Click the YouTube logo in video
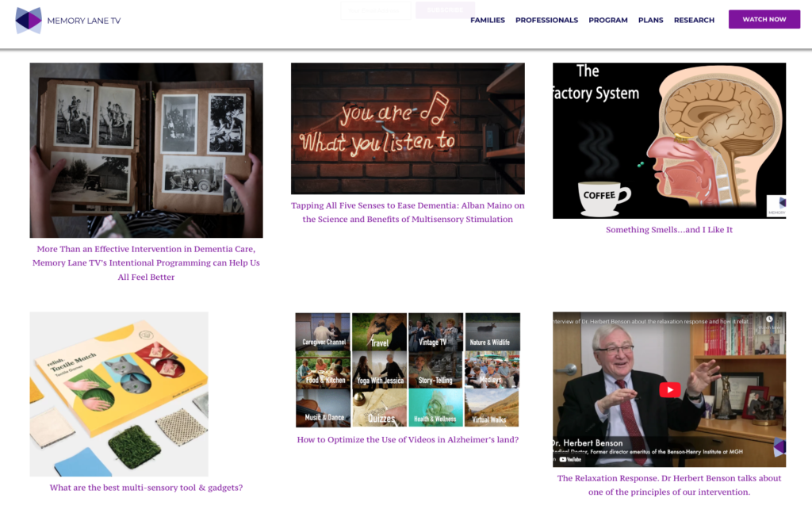812x513 pixels. coord(571,459)
